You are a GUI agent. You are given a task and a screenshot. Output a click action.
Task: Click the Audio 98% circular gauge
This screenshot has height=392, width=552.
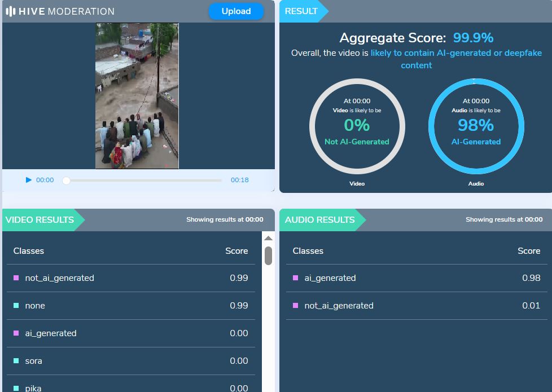pos(476,126)
